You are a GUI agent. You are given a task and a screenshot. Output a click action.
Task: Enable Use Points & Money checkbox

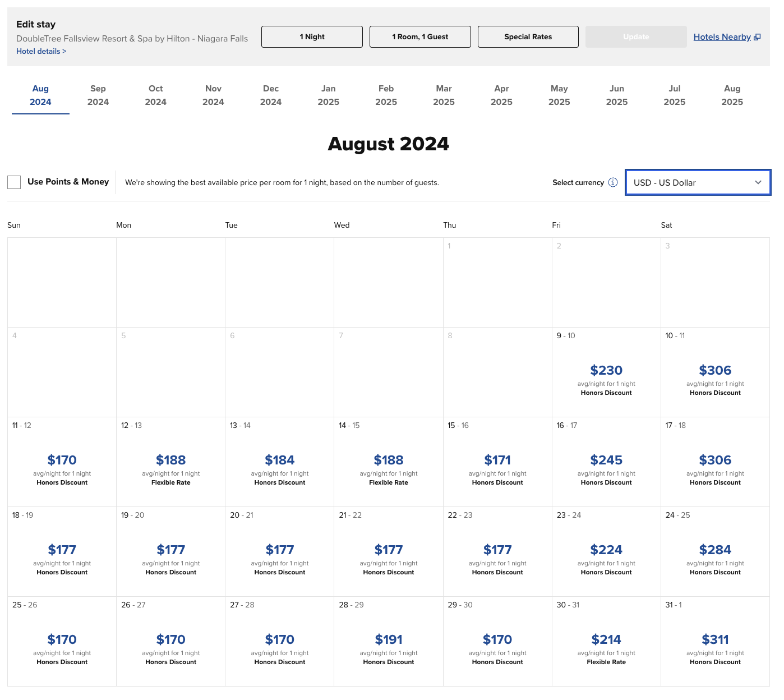click(14, 182)
